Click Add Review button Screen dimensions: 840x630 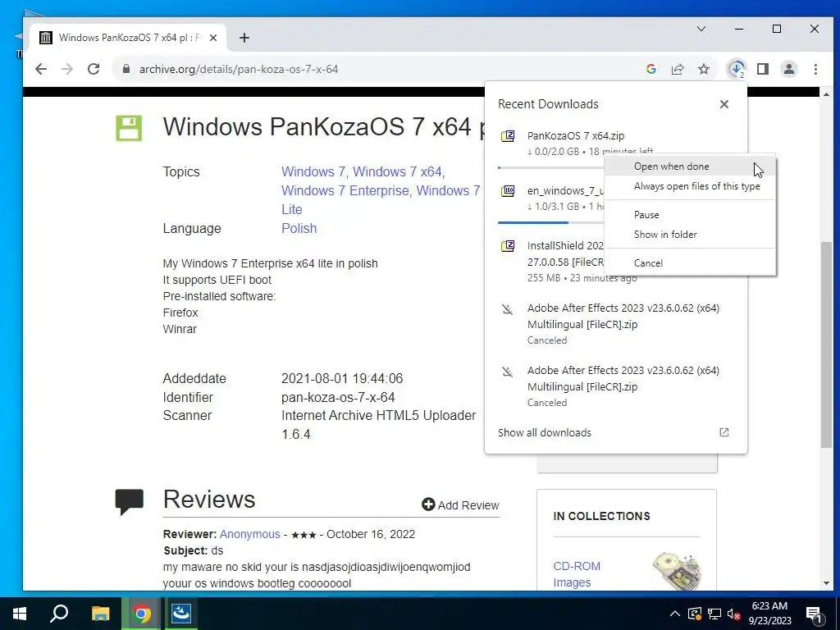point(460,504)
